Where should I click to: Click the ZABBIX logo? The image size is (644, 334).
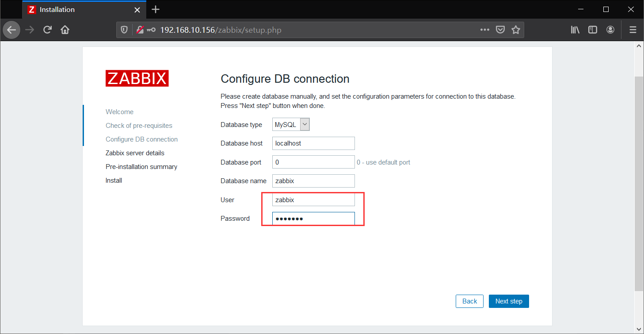click(137, 78)
